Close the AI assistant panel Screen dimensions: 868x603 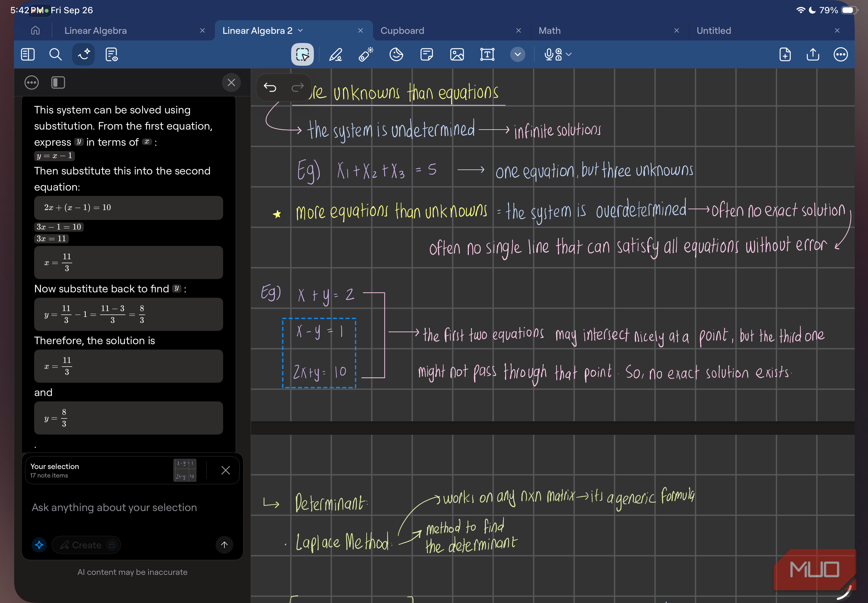coord(231,82)
